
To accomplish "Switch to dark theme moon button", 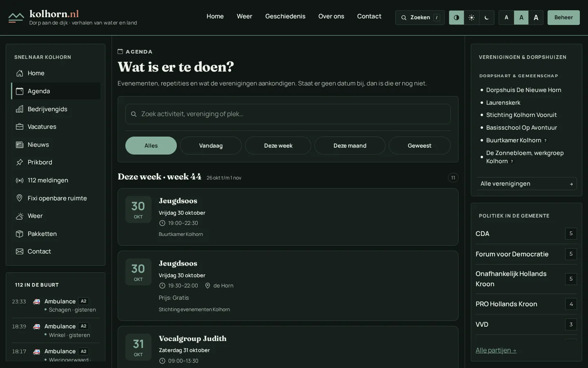I will click(x=487, y=18).
